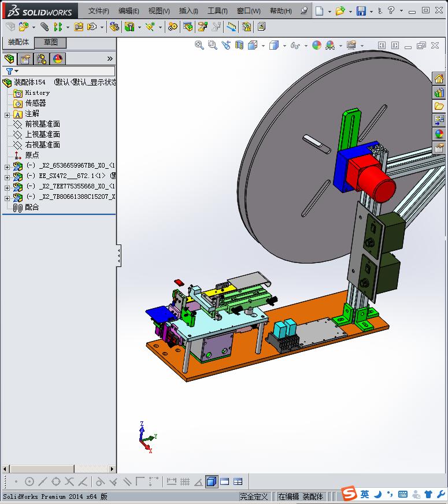Click the Zoom to Fit icon
This screenshot has height=504, width=448.
tap(199, 45)
